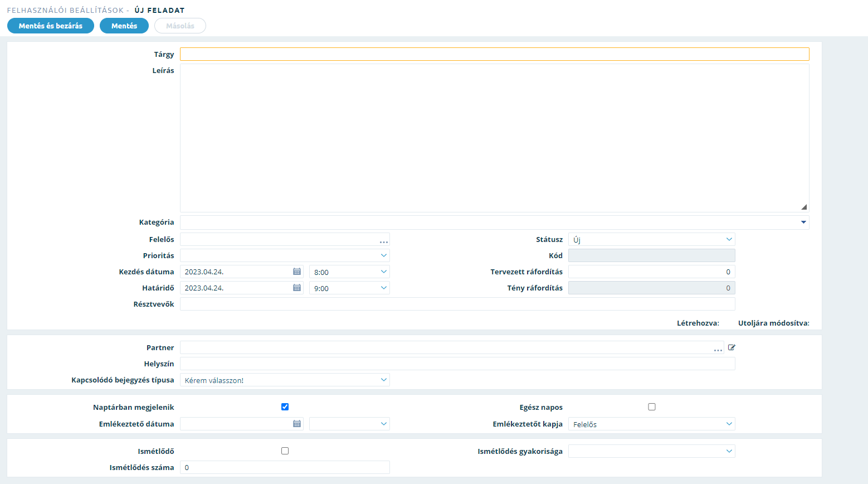
Task: Click the Leírás textarea resize handle
Action: (804, 207)
